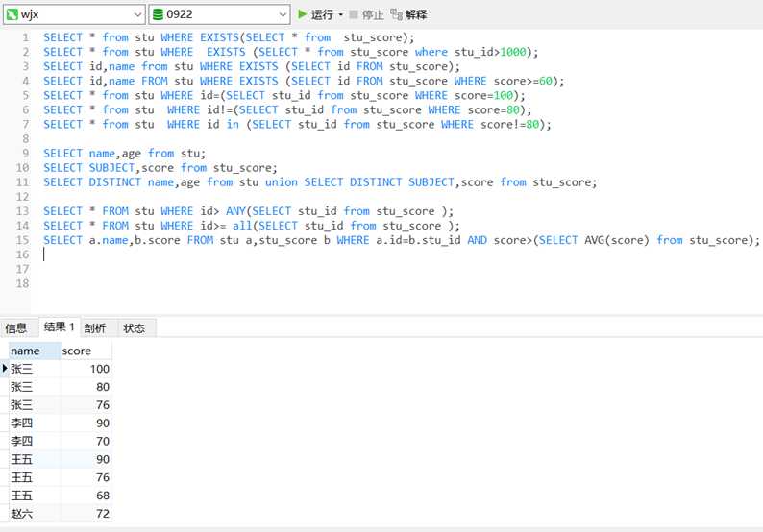Click the 0922 database icon
This screenshot has height=532, width=763.
click(x=158, y=14)
